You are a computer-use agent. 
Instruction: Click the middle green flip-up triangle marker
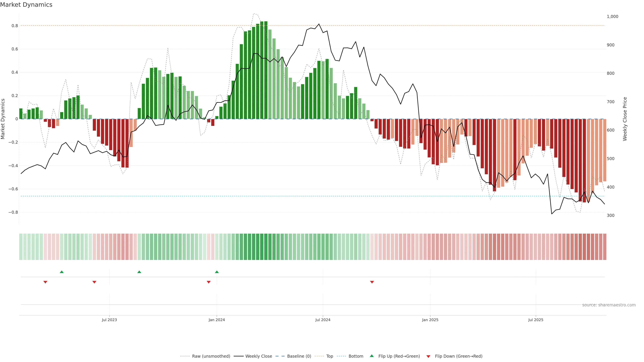click(x=139, y=272)
